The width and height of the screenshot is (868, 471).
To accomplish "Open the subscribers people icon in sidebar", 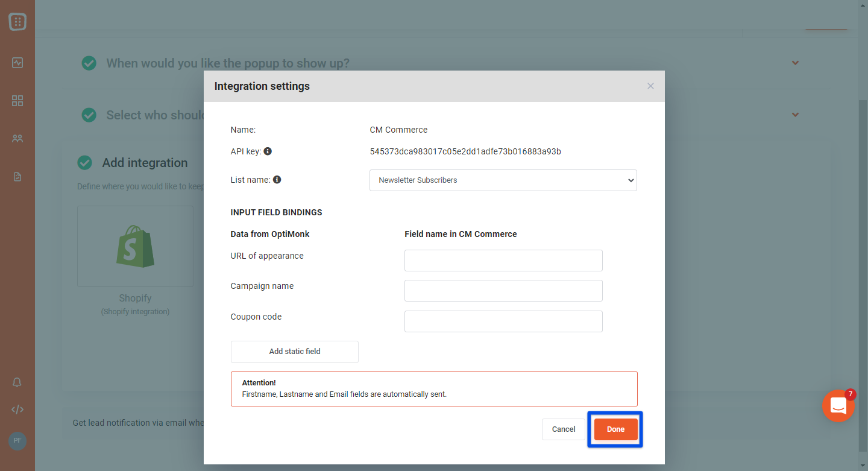I will pos(17,138).
